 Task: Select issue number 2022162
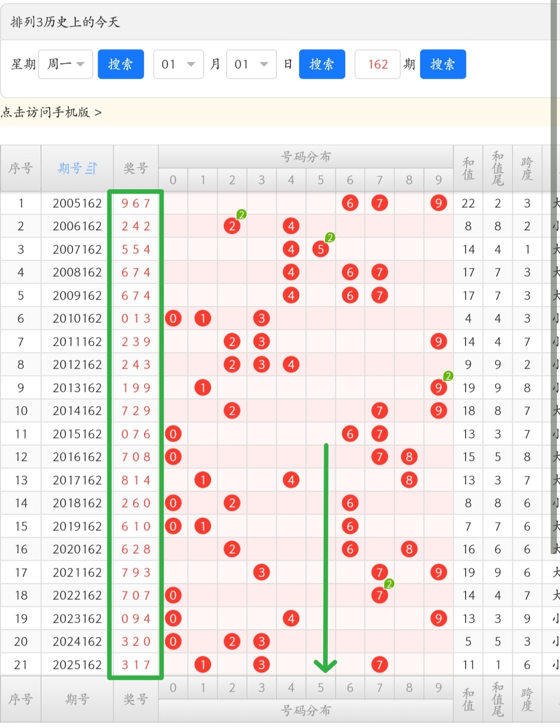point(77,595)
